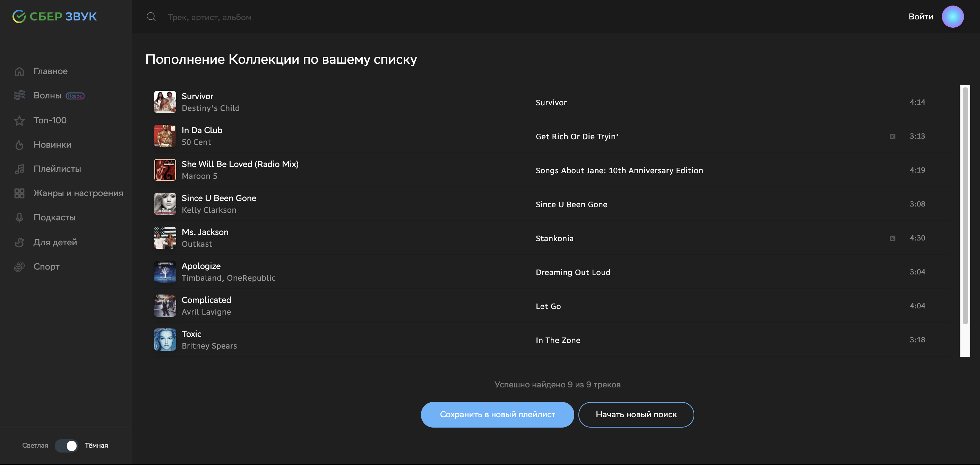Open album Let Go
The width and height of the screenshot is (980, 465).
pyautogui.click(x=548, y=306)
